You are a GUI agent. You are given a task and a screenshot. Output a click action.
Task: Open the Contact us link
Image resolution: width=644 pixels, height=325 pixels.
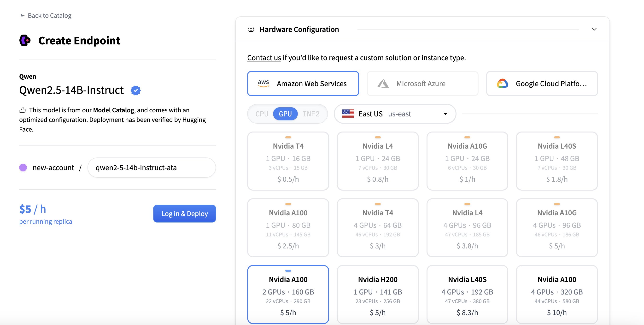click(264, 58)
